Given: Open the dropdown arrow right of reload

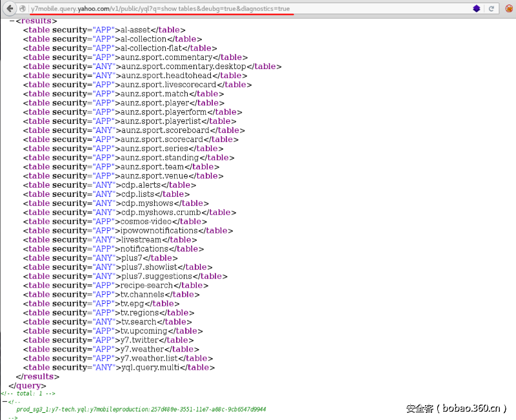Looking at the screenshot, I should pos(507,8).
